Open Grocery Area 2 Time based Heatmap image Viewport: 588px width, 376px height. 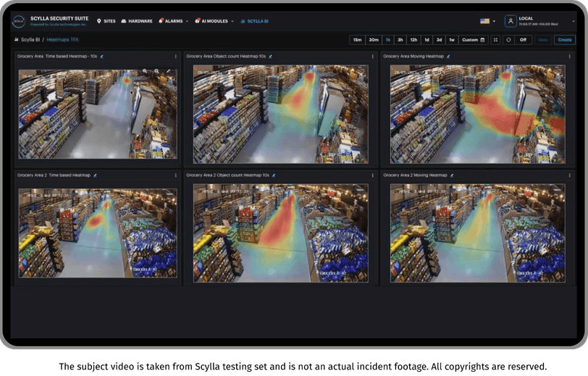point(98,233)
